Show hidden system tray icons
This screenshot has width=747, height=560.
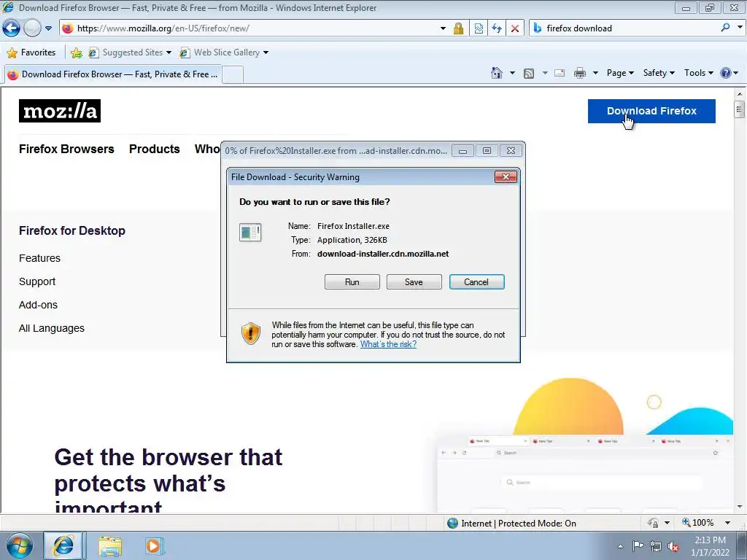620,546
